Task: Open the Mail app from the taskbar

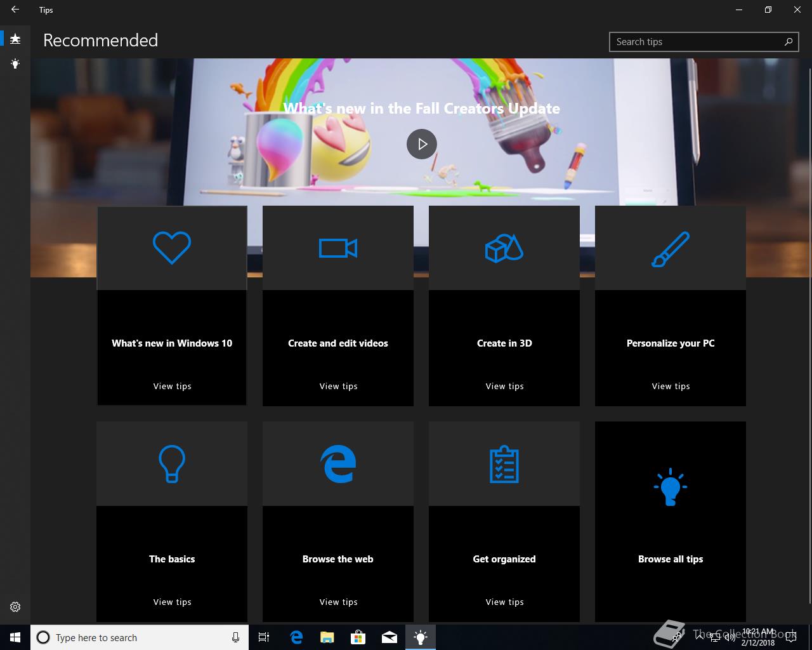Action: 390,637
